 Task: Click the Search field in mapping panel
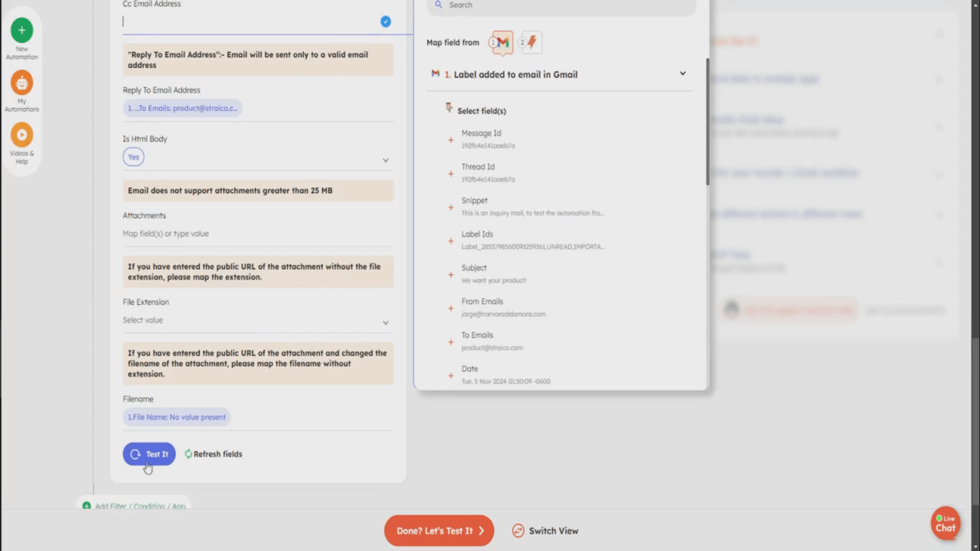pos(563,5)
